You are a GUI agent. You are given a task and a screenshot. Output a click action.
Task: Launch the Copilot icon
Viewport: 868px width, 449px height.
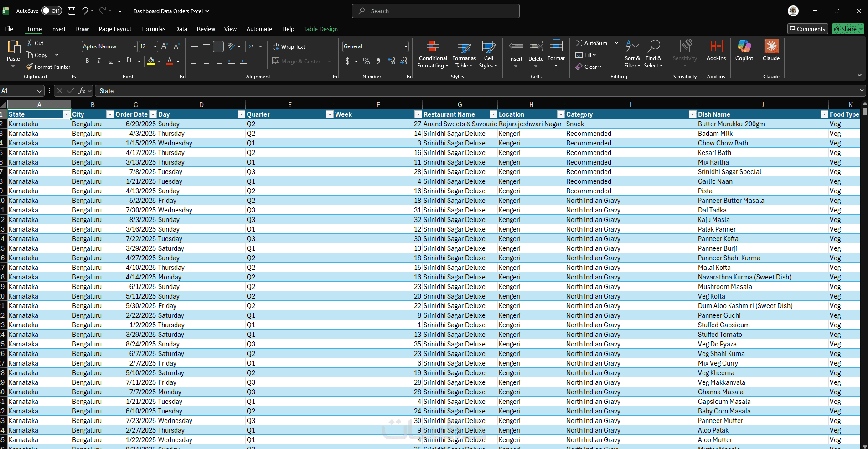[x=744, y=46]
